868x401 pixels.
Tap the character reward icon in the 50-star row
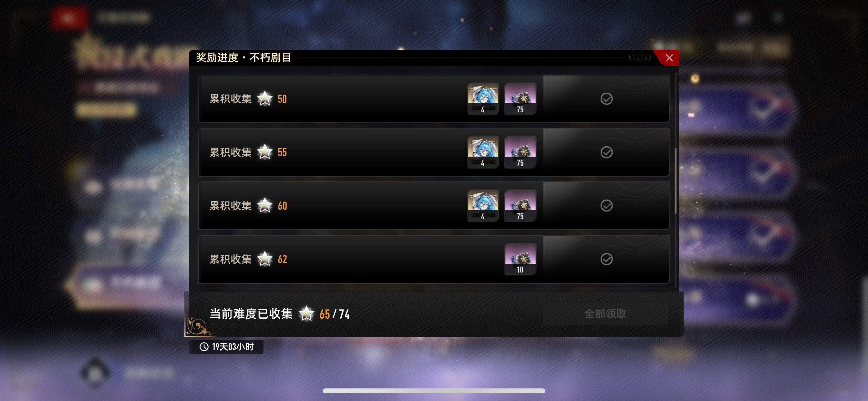click(482, 98)
